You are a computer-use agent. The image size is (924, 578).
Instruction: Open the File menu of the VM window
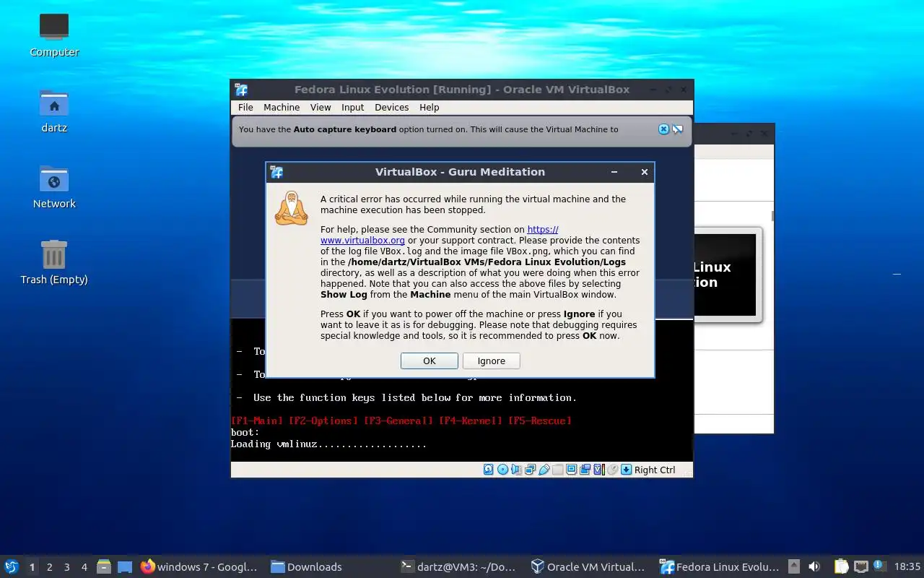[245, 107]
